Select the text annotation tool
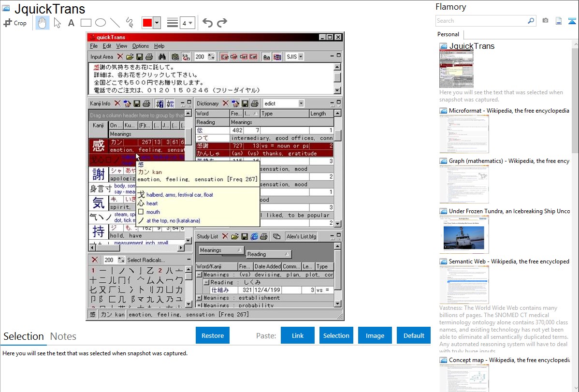The width and height of the screenshot is (579, 392). pyautogui.click(x=71, y=23)
